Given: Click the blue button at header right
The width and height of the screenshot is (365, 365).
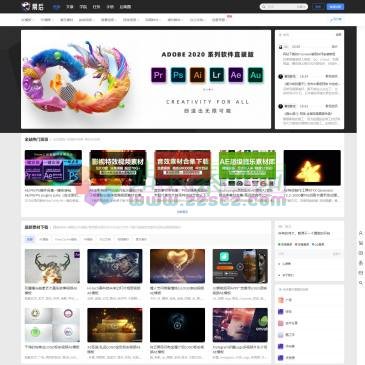Looking at the screenshot, I should 335,7.
